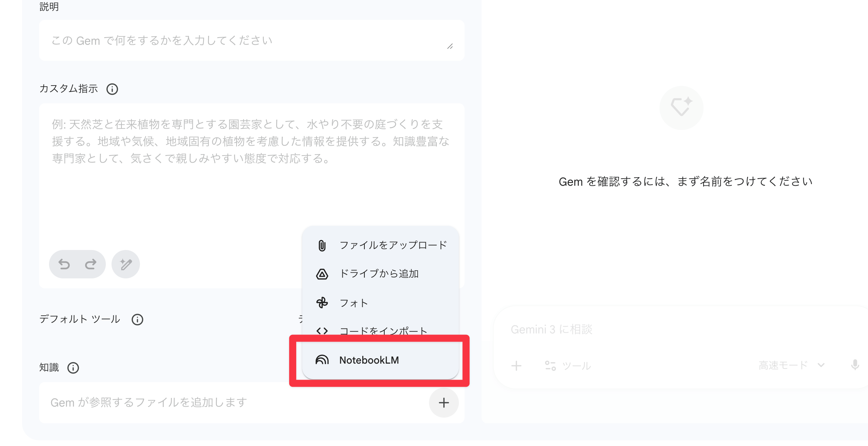Click the Google Photos pinwheel icon

[321, 303]
